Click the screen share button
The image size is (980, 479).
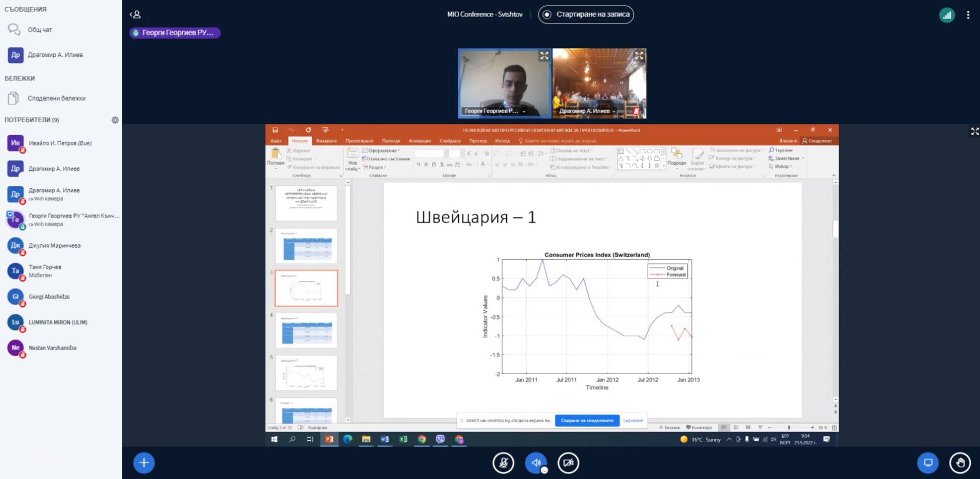(927, 463)
